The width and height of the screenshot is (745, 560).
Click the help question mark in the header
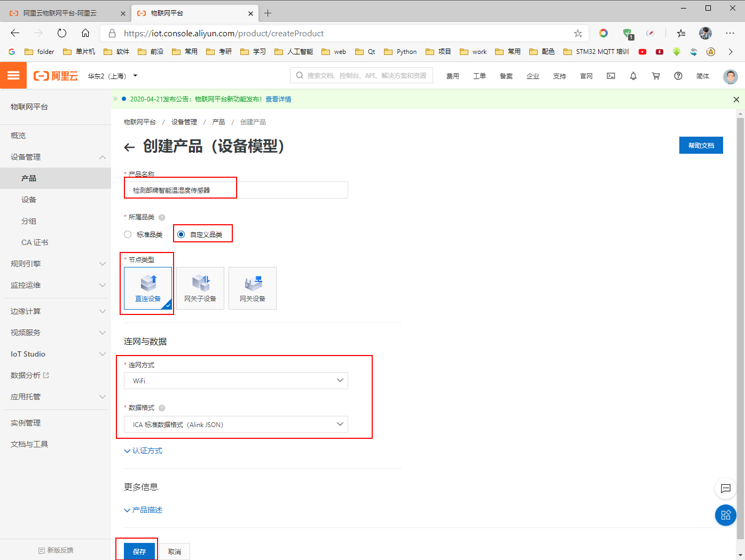click(678, 76)
